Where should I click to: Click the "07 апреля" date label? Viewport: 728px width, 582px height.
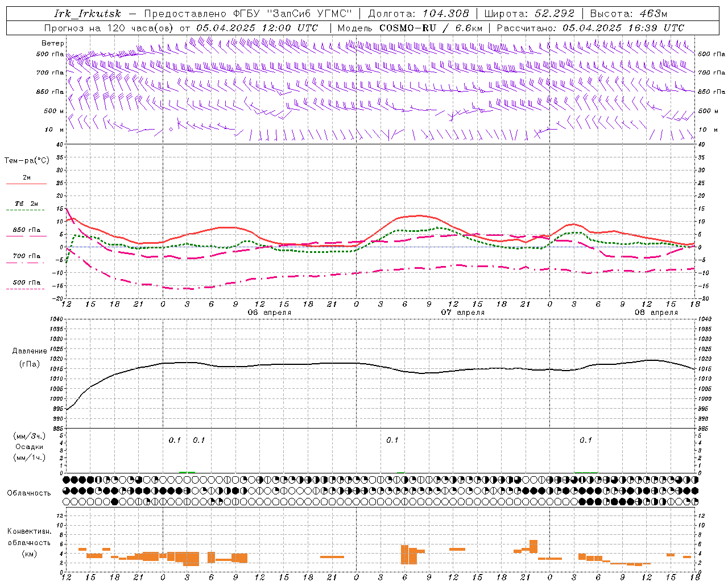tap(463, 313)
